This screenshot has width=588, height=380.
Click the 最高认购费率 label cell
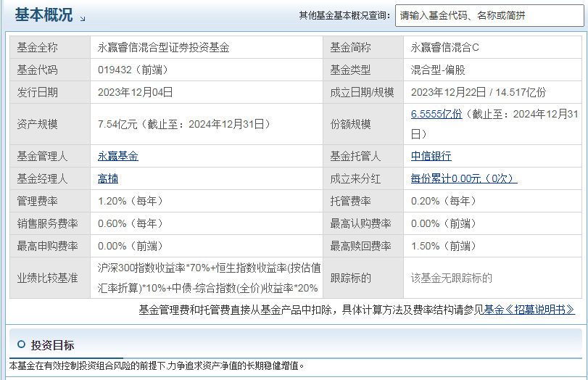pyautogui.click(x=363, y=223)
